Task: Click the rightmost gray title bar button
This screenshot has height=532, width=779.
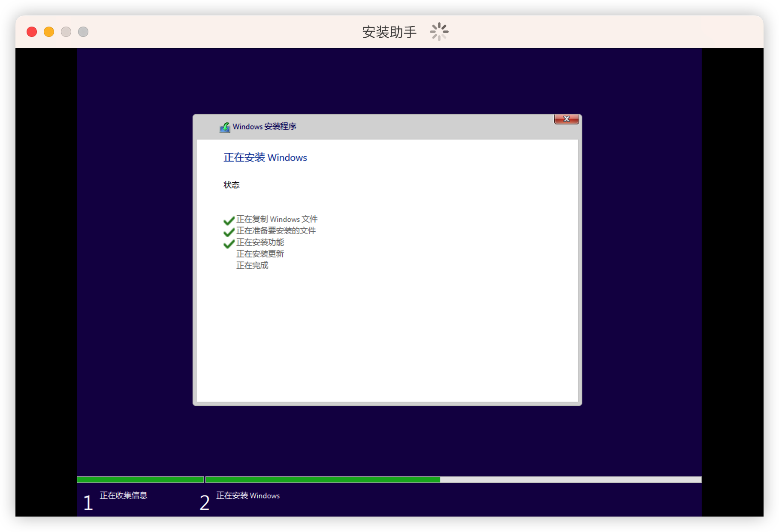Action: pyautogui.click(x=83, y=32)
